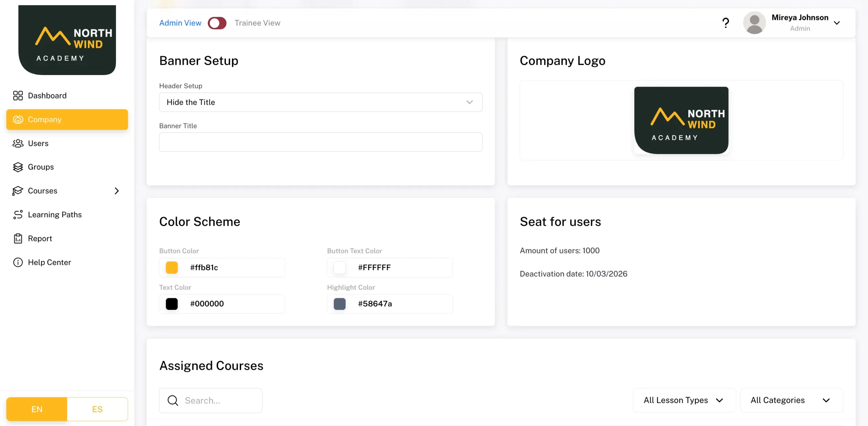Click the Groups layers icon

point(18,167)
